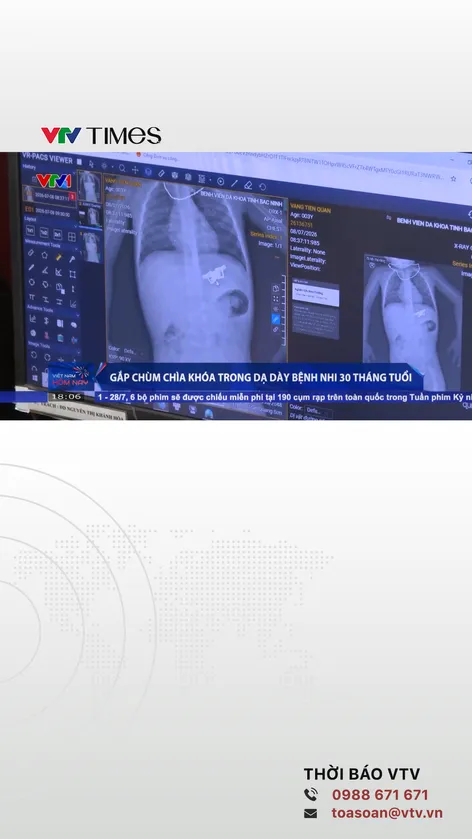Select the ruler tool under Measurement Tools
Screen dimensions: 472x839
[31, 253]
